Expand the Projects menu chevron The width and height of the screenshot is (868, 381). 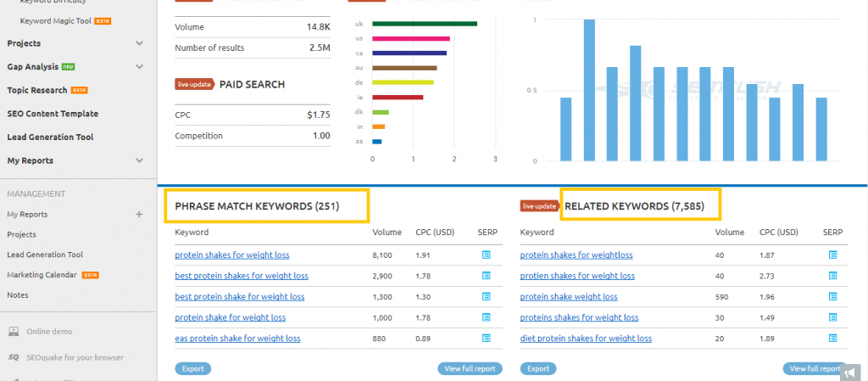140,43
